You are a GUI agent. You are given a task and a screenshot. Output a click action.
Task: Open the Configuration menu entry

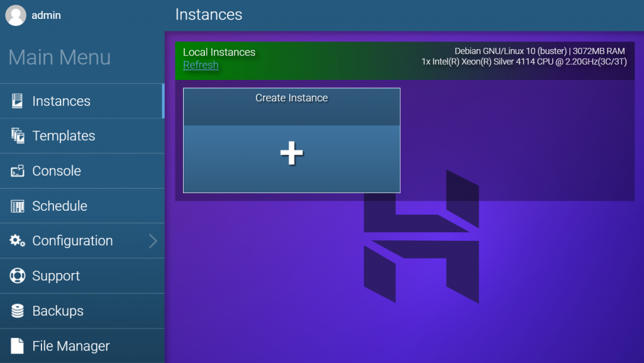(82, 240)
